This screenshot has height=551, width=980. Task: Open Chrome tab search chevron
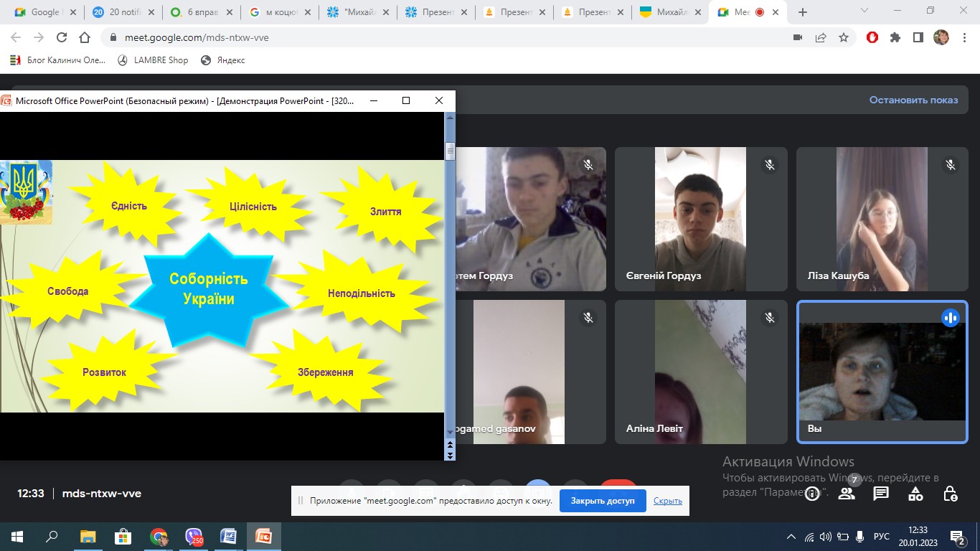[865, 11]
